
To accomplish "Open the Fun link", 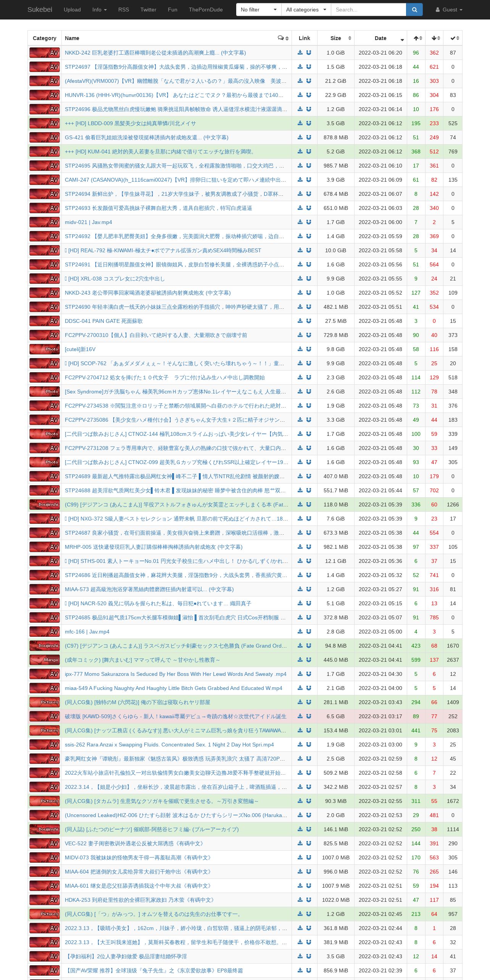I will [172, 10].
